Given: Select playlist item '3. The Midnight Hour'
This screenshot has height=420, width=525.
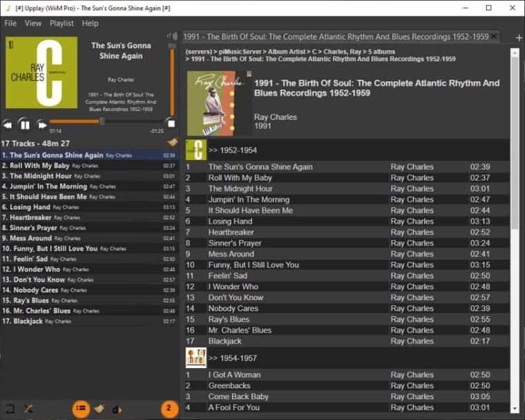Looking at the screenshot, I should 89,176.
